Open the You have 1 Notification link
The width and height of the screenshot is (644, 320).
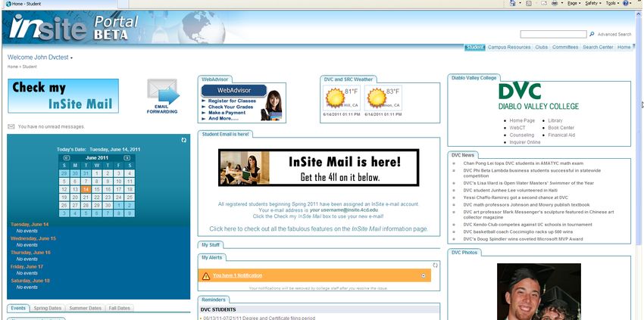coord(237,275)
